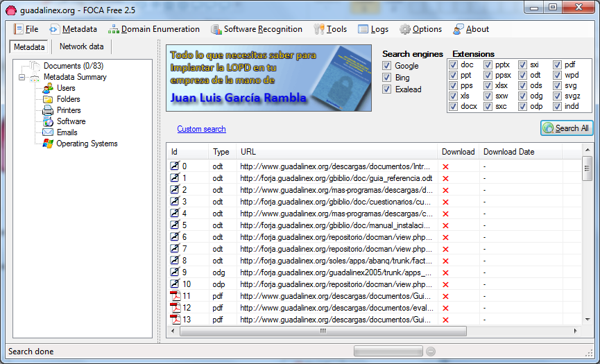Toggle the Exalead search engine checkbox
600x364 pixels.
(387, 89)
